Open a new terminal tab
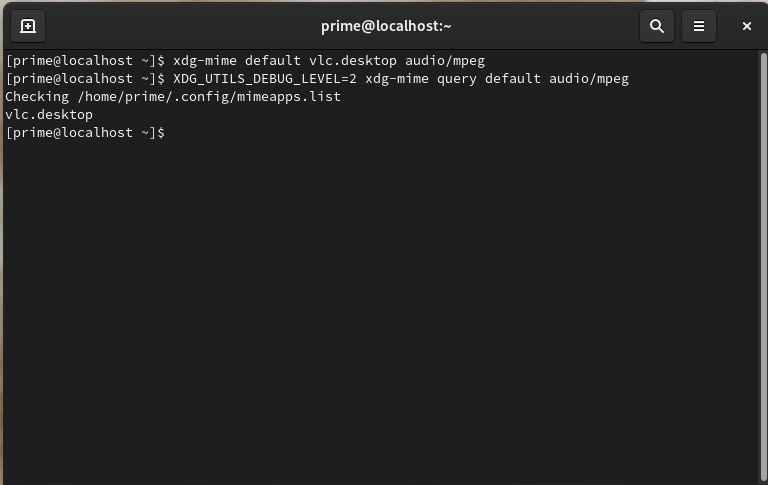The height and width of the screenshot is (485, 768). 28,26
